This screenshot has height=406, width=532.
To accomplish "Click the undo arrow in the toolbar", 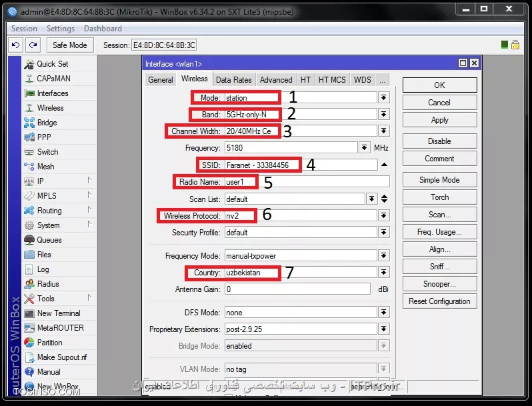I will click(x=15, y=45).
